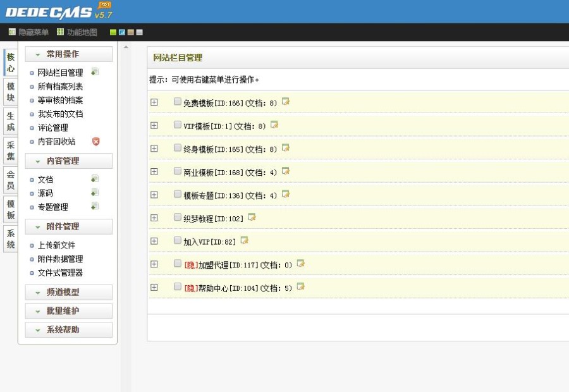Switch to the 核心 side tab
Viewport: 569px width, 392px height.
(11, 63)
